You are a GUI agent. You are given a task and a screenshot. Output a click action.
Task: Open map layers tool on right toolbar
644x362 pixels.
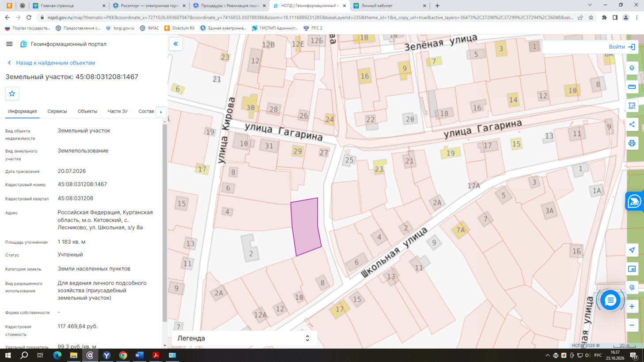tap(632, 68)
